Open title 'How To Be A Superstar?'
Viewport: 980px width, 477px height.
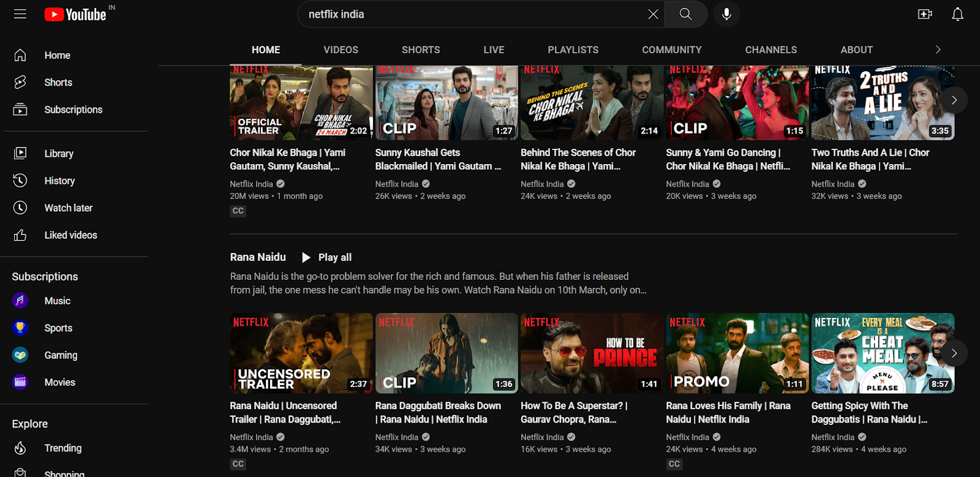(574, 413)
